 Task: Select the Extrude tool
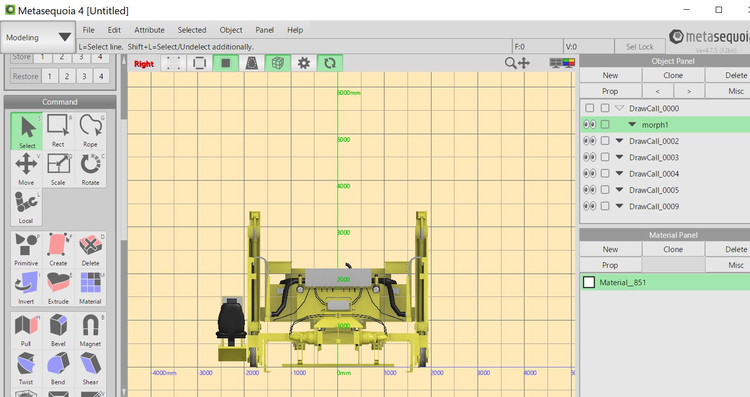[58, 287]
